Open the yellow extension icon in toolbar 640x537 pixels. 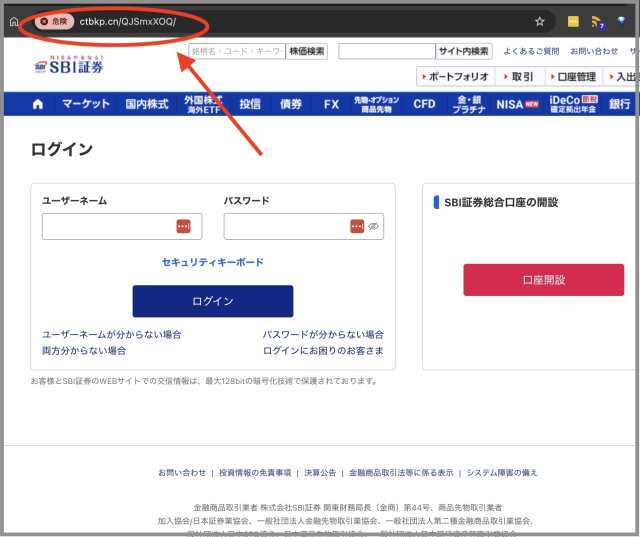(x=573, y=21)
